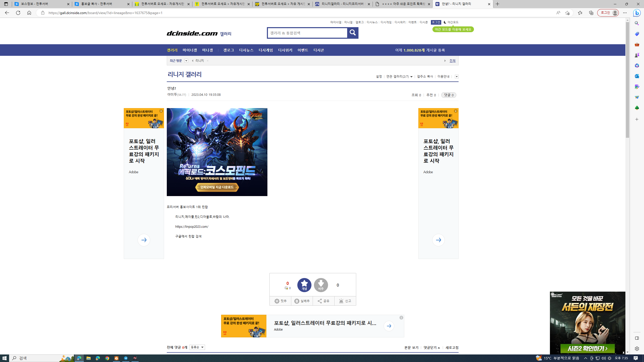Click in 갤러리 & 통합검색 search field
644x362 pixels.
point(307,33)
